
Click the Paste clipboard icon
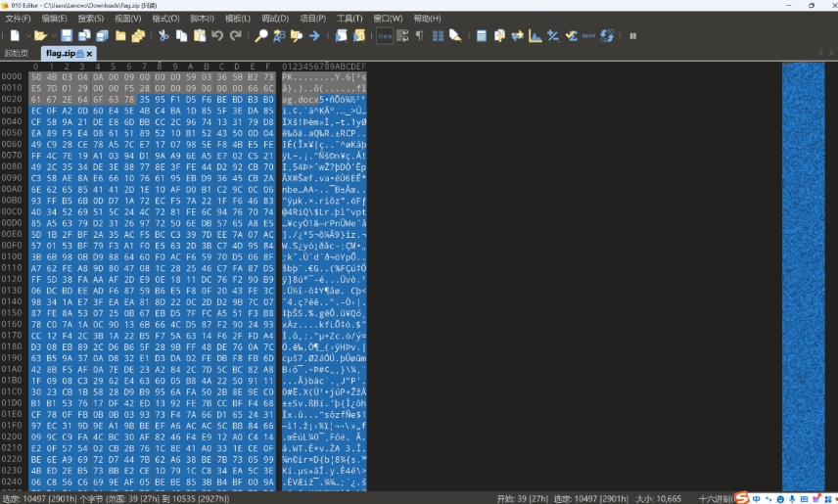click(200, 36)
